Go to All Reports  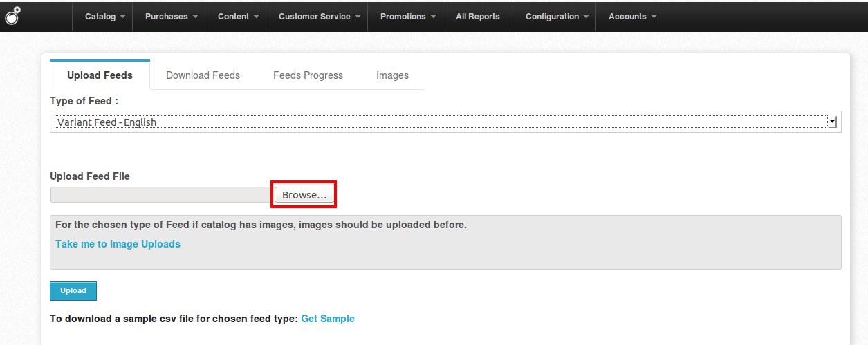point(477,17)
